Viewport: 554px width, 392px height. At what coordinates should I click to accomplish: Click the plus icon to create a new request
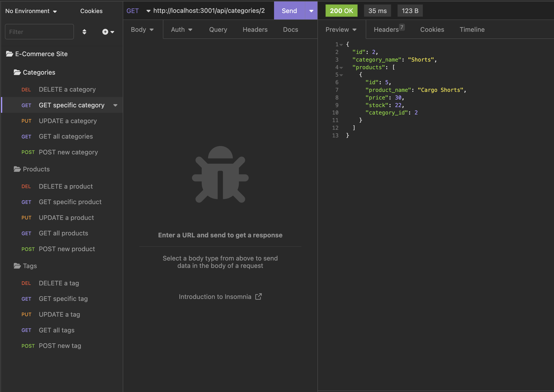click(105, 32)
